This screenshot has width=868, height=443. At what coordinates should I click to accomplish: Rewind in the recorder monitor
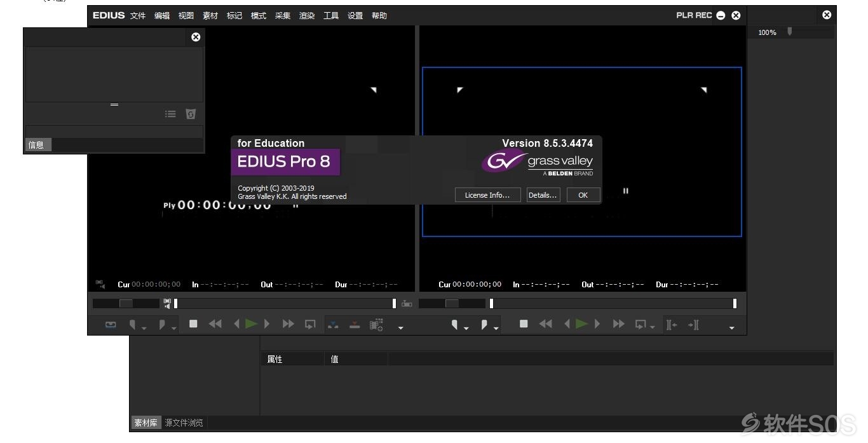[546, 324]
